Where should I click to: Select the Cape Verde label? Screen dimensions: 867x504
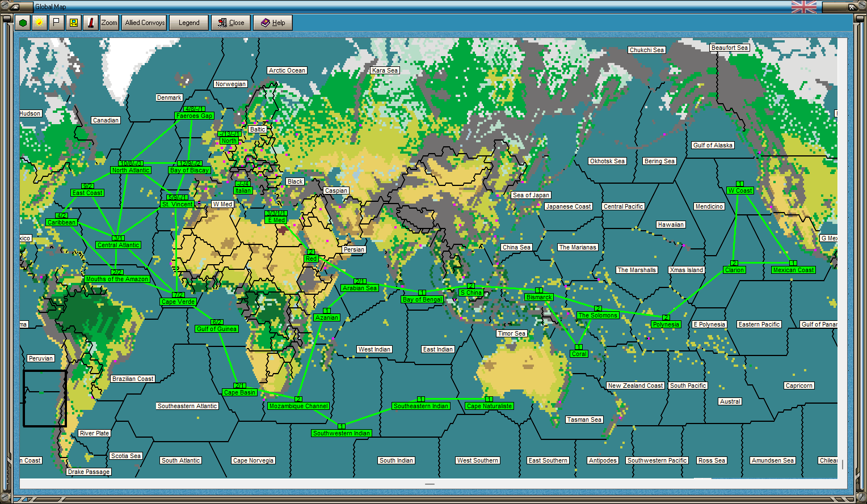pos(178,302)
